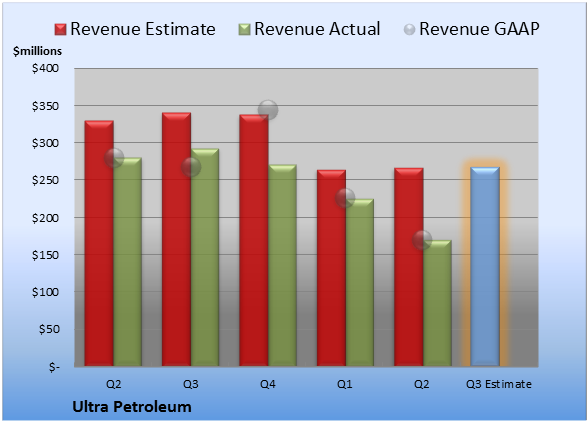Viewport: 588px width, 422px height.
Task: Click the 'Q3 Estimate' x-axis label
Action: (x=499, y=384)
